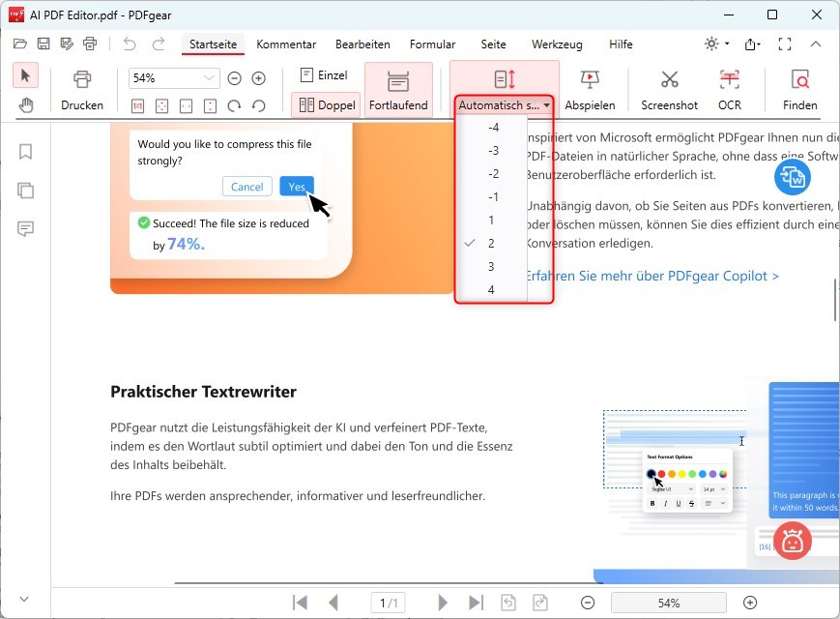Open the Formular tab
The image size is (840, 619).
point(432,44)
